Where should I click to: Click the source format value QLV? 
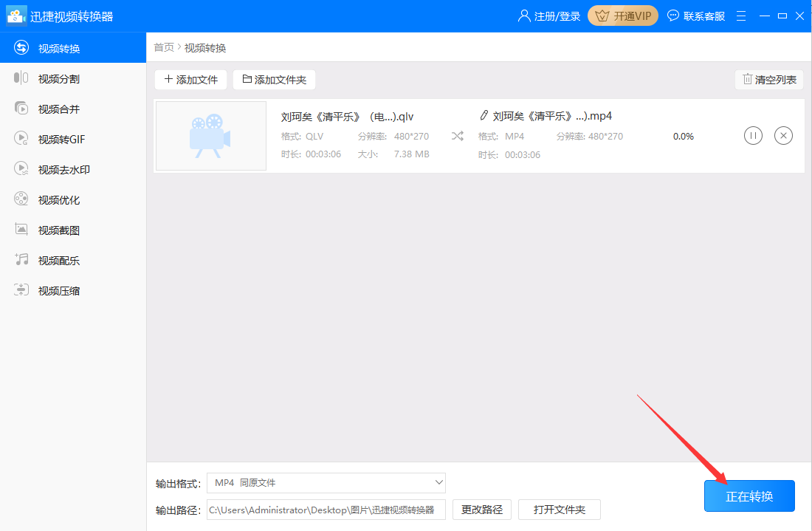(314, 137)
